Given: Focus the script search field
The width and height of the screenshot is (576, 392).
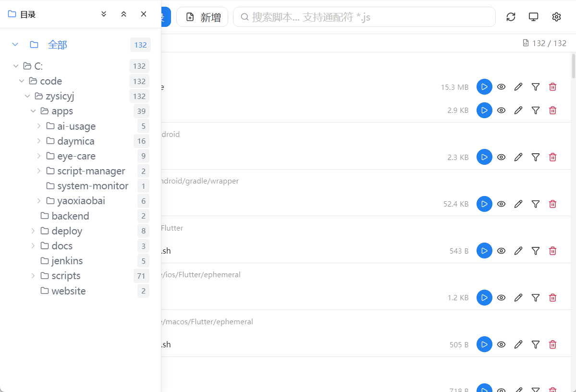Looking at the screenshot, I should pos(365,17).
